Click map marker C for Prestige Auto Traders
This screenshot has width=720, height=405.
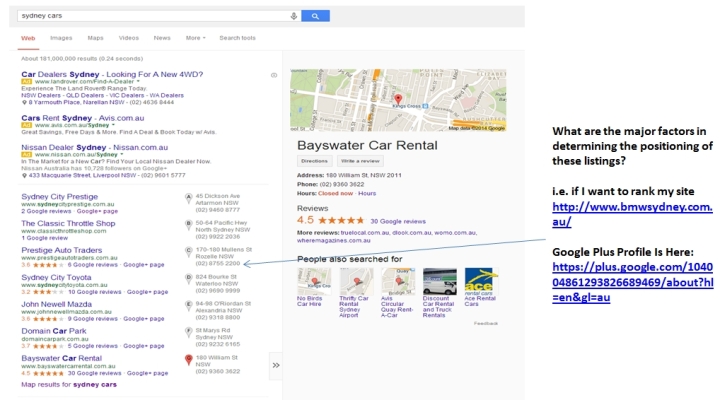188,252
